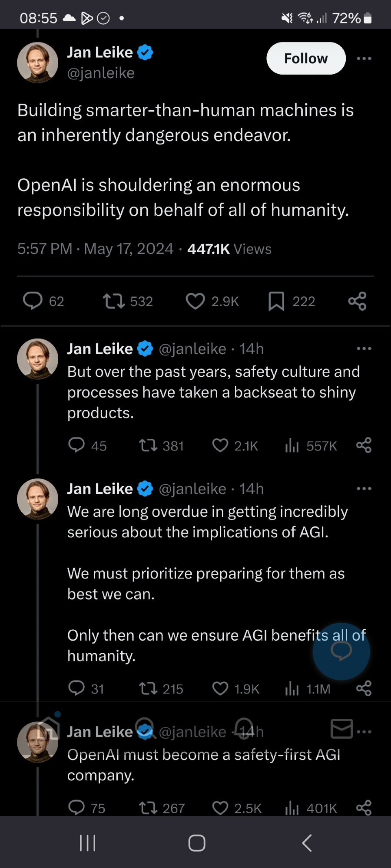Share the main tweet via share icon
391x868 pixels.
click(x=357, y=301)
